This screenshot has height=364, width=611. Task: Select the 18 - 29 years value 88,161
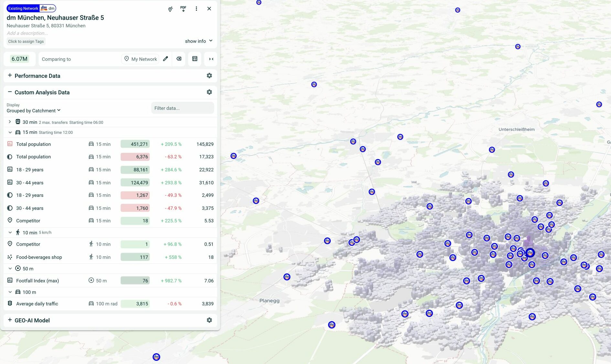tap(135, 170)
